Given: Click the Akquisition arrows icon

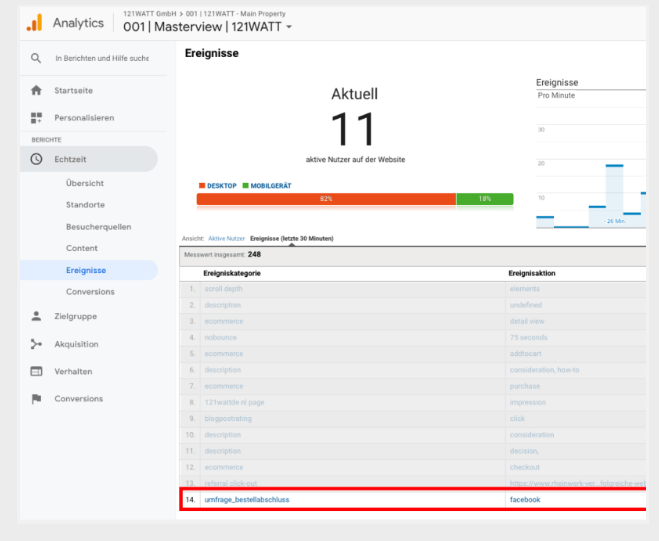Looking at the screenshot, I should pos(36,344).
